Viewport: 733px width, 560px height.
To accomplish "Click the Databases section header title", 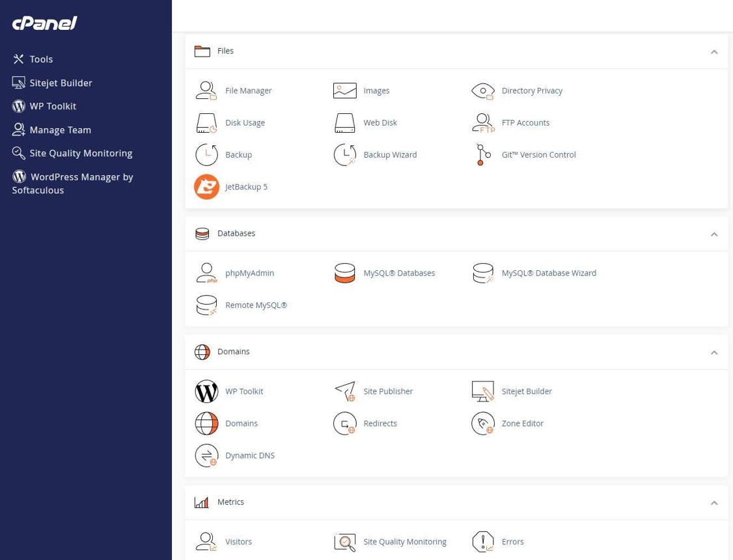I will [x=236, y=233].
